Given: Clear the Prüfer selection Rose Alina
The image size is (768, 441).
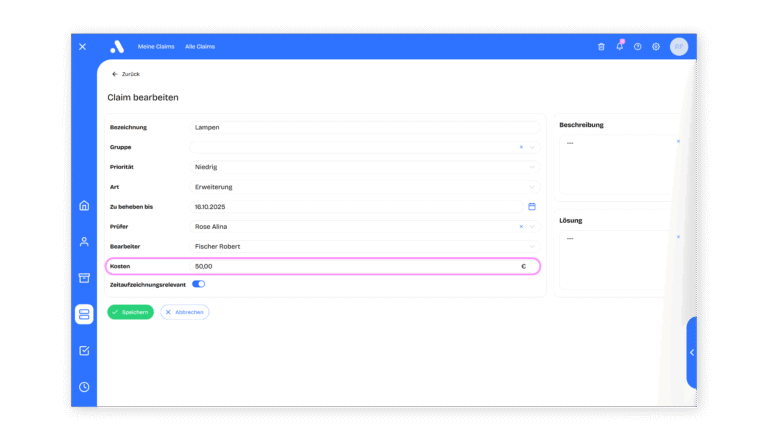Looking at the screenshot, I should pos(521,227).
